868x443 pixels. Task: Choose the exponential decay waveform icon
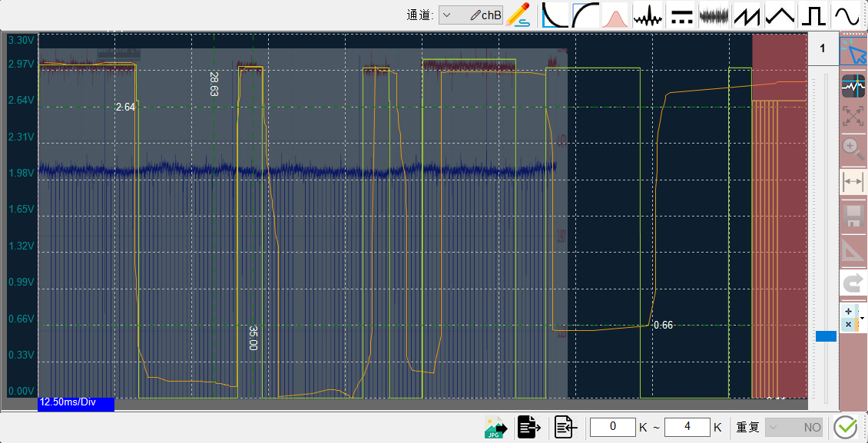pos(555,15)
